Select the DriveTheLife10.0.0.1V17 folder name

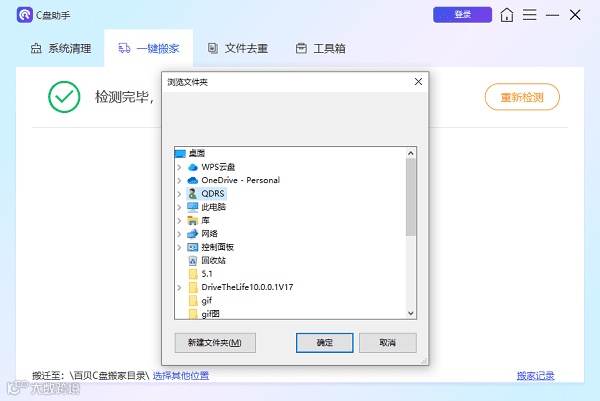click(x=247, y=287)
